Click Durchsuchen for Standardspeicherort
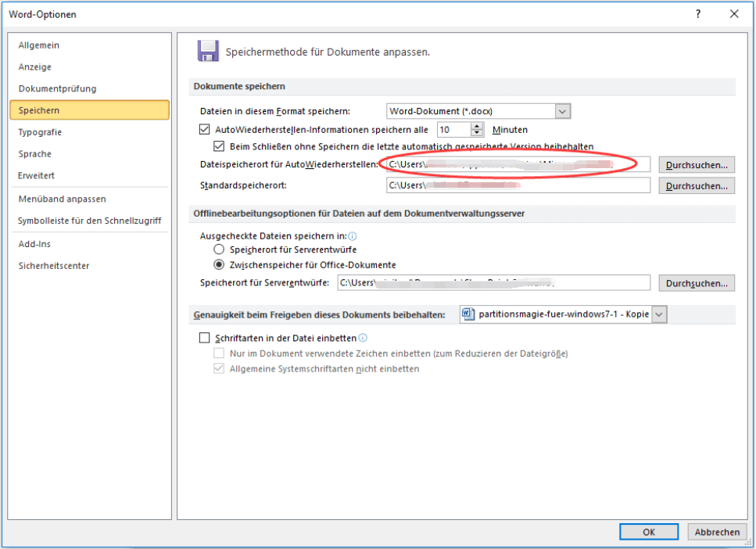The height and width of the screenshot is (549, 756). 697,185
